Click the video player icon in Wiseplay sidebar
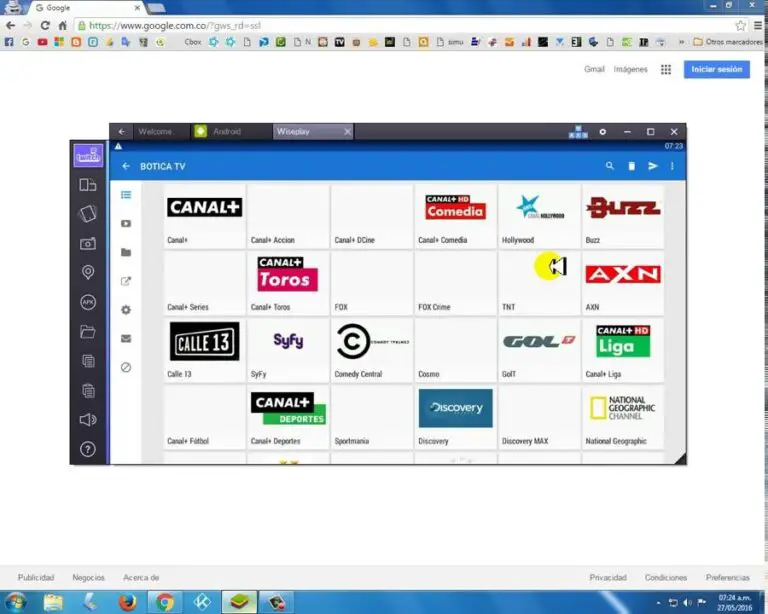768x614 pixels. coord(126,224)
